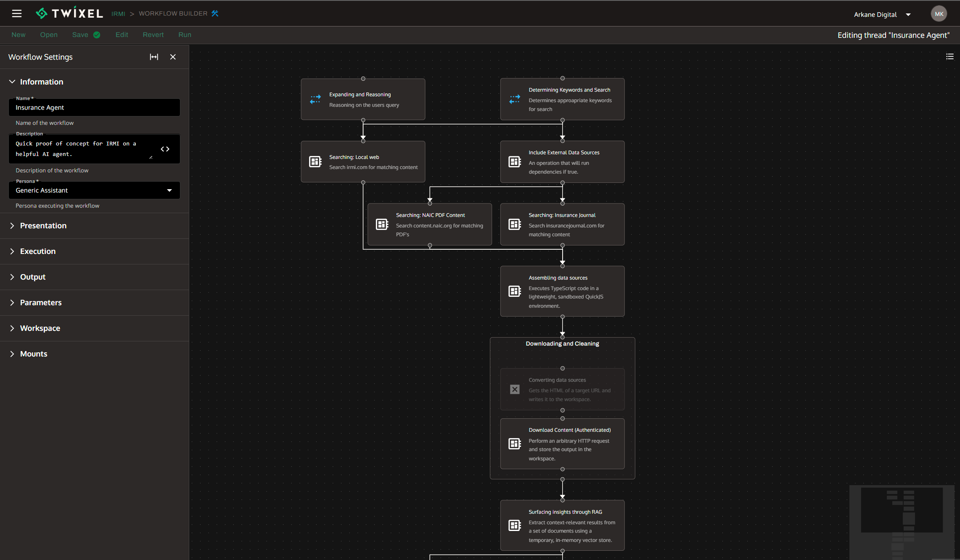Click the Revert menu item
Viewport: 960px width, 560px height.
[153, 35]
